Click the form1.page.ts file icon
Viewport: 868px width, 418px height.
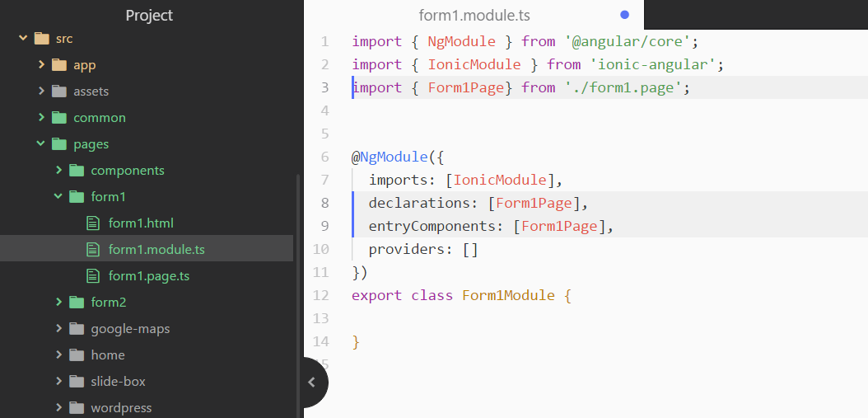(94, 275)
